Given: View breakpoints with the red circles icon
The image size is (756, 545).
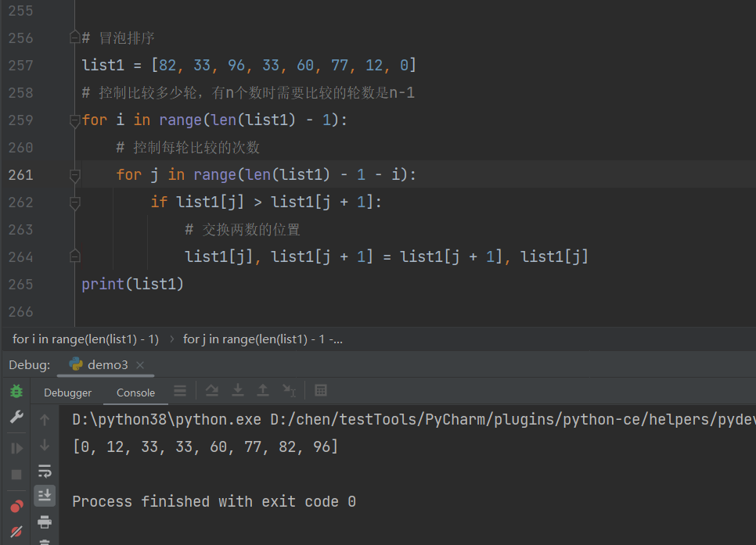Looking at the screenshot, I should [16, 507].
